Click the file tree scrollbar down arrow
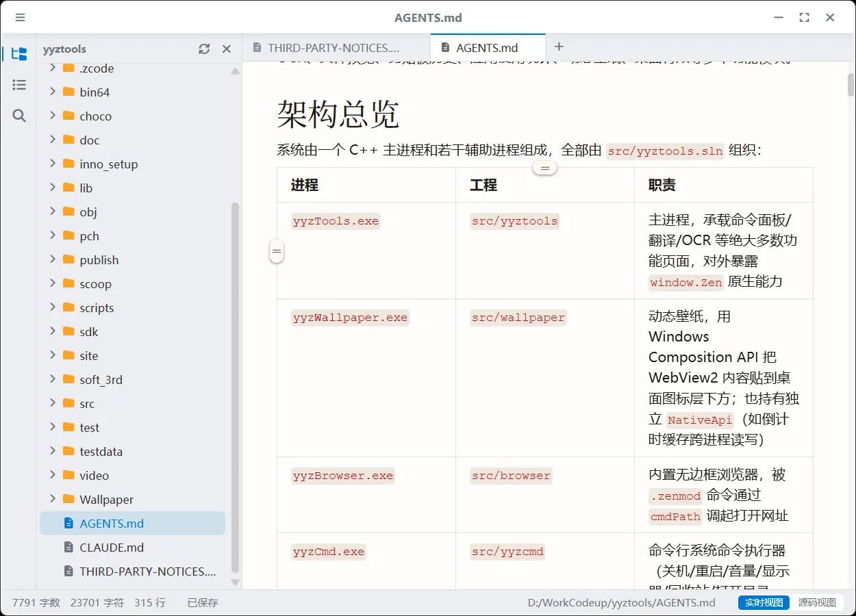This screenshot has height=616, width=856. point(235,582)
